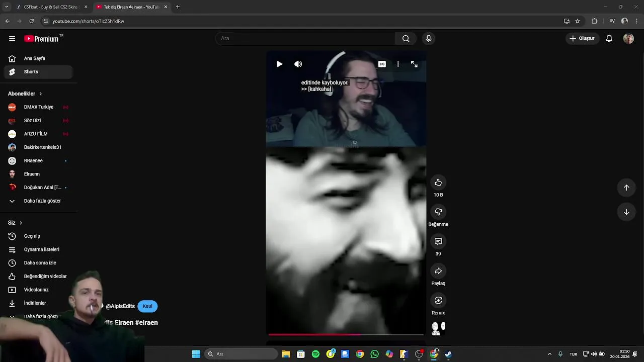Go to previous Short with up arrow
This screenshot has width=644, height=362.
[x=626, y=188]
